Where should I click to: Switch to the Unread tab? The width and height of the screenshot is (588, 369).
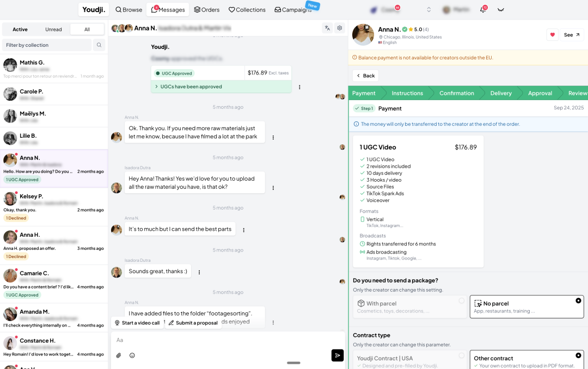pos(53,29)
